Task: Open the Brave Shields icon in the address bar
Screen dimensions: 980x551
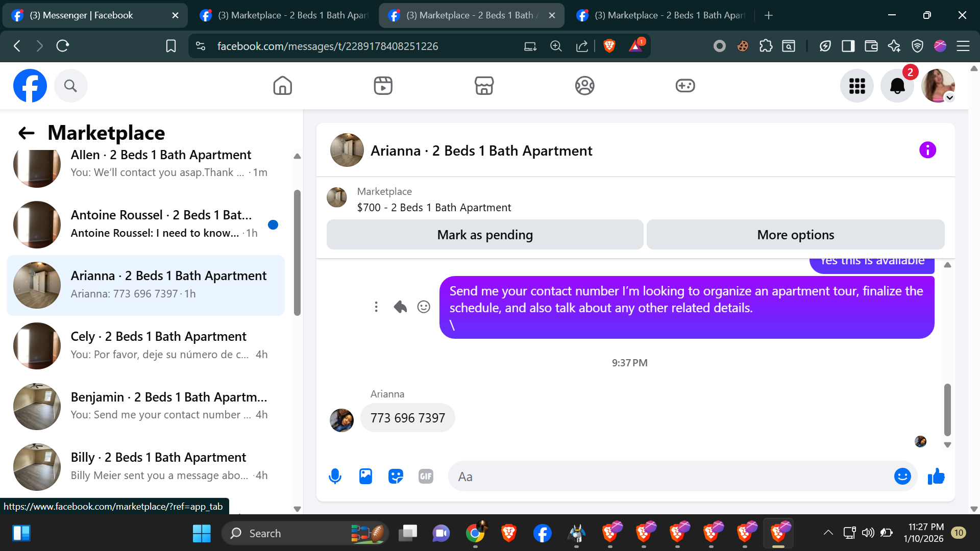Action: [609, 46]
